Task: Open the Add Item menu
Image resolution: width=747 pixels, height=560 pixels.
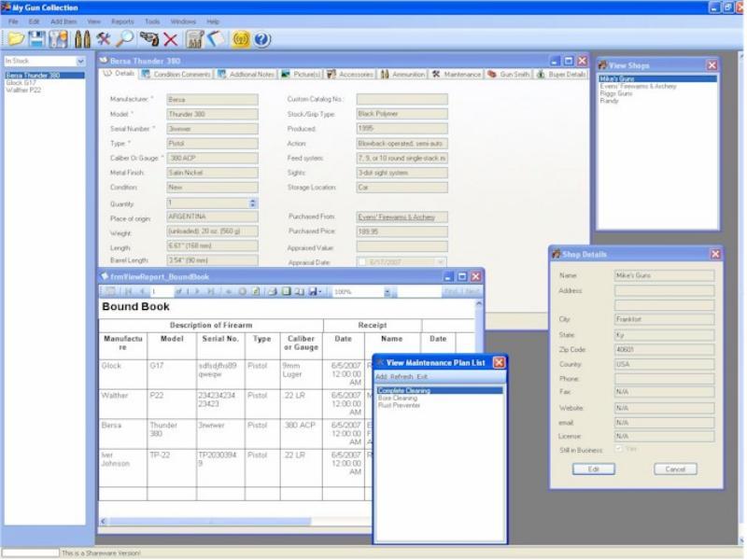Action: coord(63,21)
